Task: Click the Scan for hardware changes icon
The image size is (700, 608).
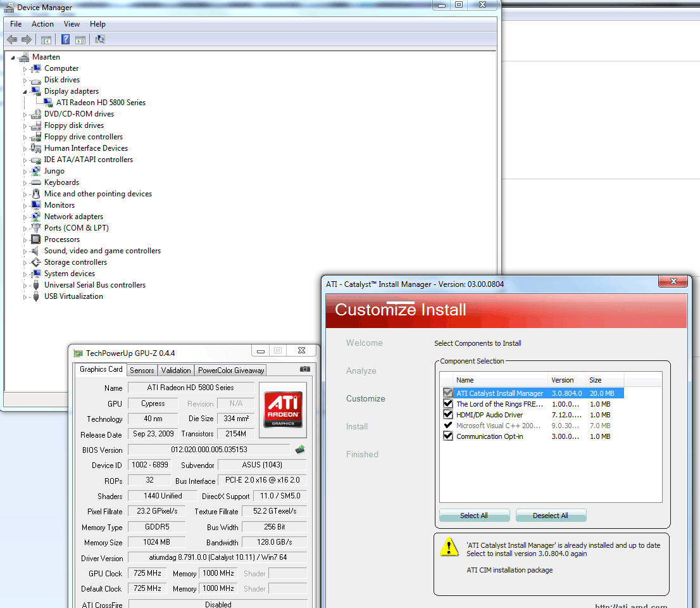Action: [x=100, y=39]
